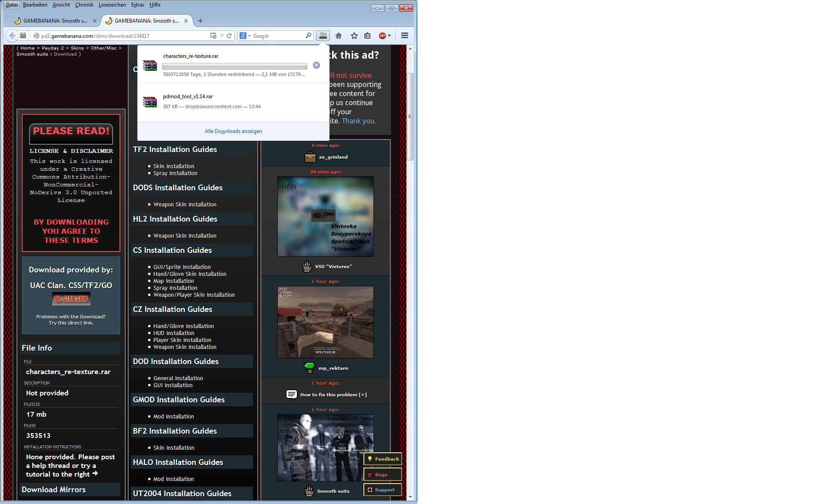832x504 pixels.
Task: Open the Ansicht menu
Action: 61,5
